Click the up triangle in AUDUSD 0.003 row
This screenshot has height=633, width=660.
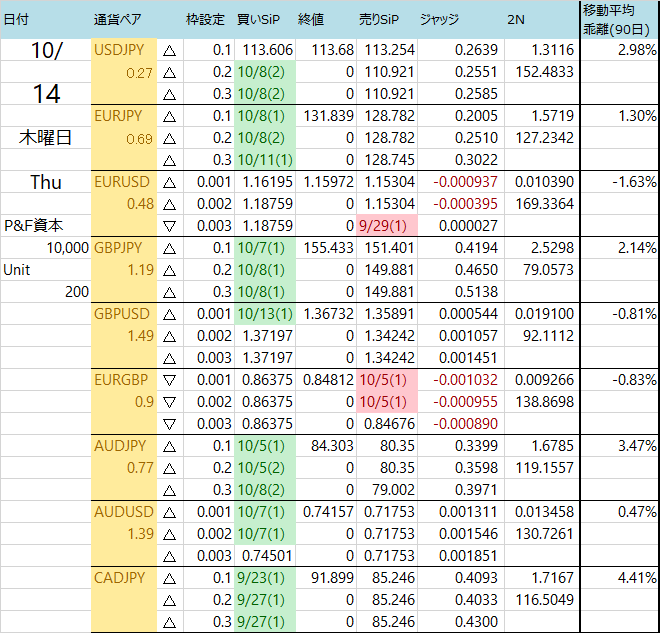[x=169, y=556]
